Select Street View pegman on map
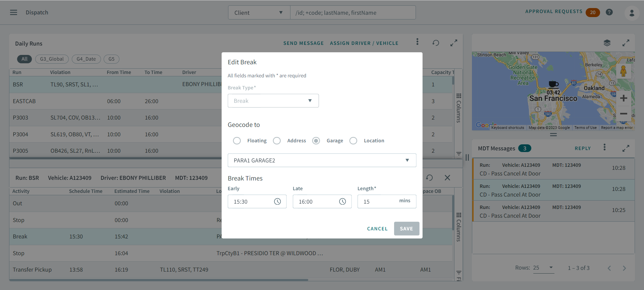Image resolution: width=644 pixels, height=290 pixels. tap(624, 71)
